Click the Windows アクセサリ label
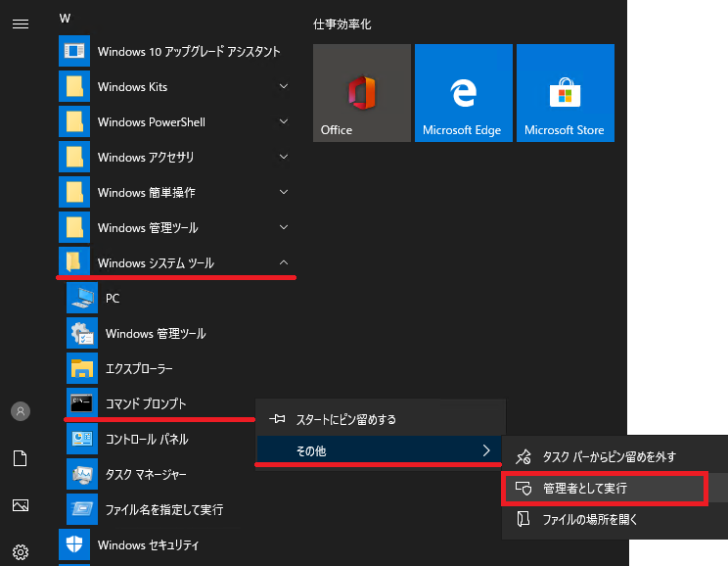 [x=146, y=157]
